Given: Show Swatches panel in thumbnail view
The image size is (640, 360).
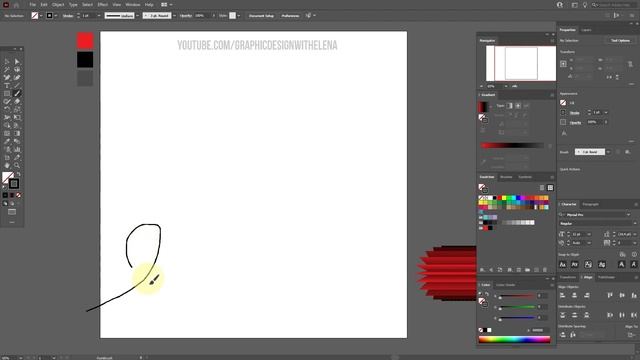Looking at the screenshot, I should coord(550,188).
